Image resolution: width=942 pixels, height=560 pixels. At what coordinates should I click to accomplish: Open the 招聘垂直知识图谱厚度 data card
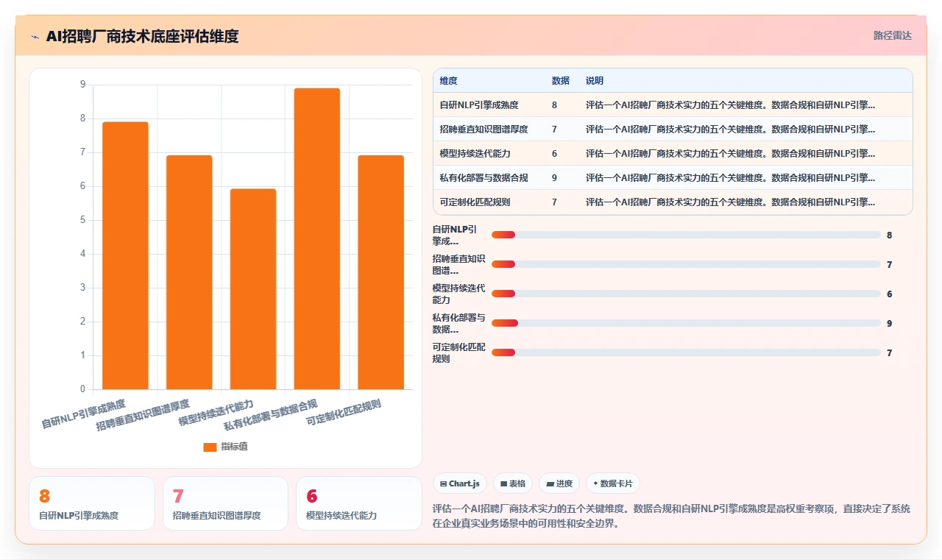click(225, 503)
